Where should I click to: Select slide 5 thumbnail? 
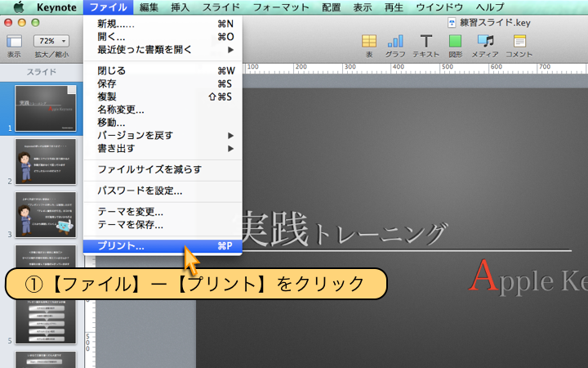pyautogui.click(x=46, y=321)
